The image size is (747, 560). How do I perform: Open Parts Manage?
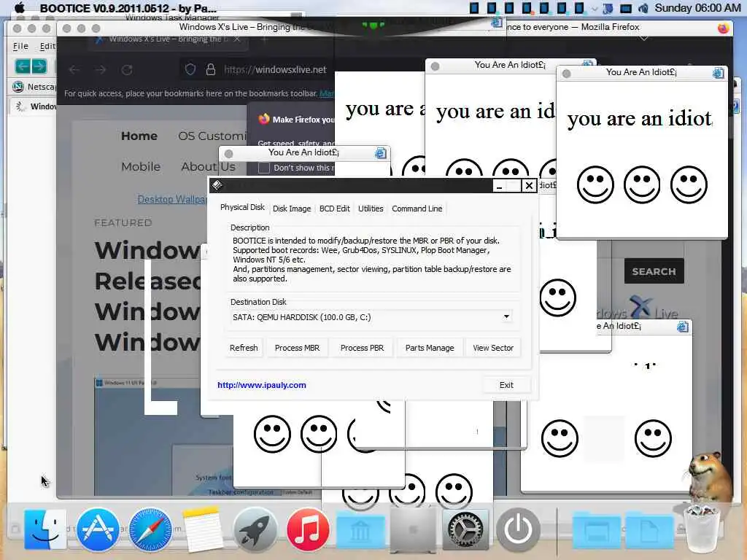430,348
